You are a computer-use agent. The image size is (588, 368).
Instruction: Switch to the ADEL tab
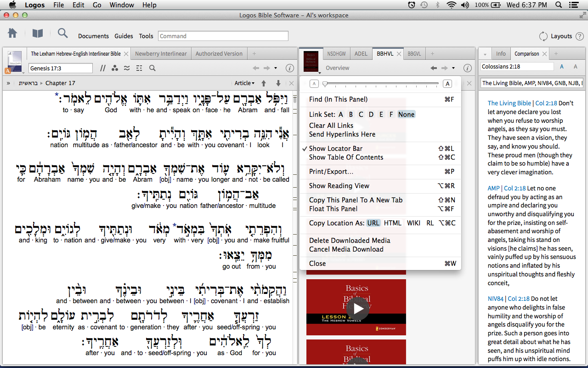tap(361, 54)
